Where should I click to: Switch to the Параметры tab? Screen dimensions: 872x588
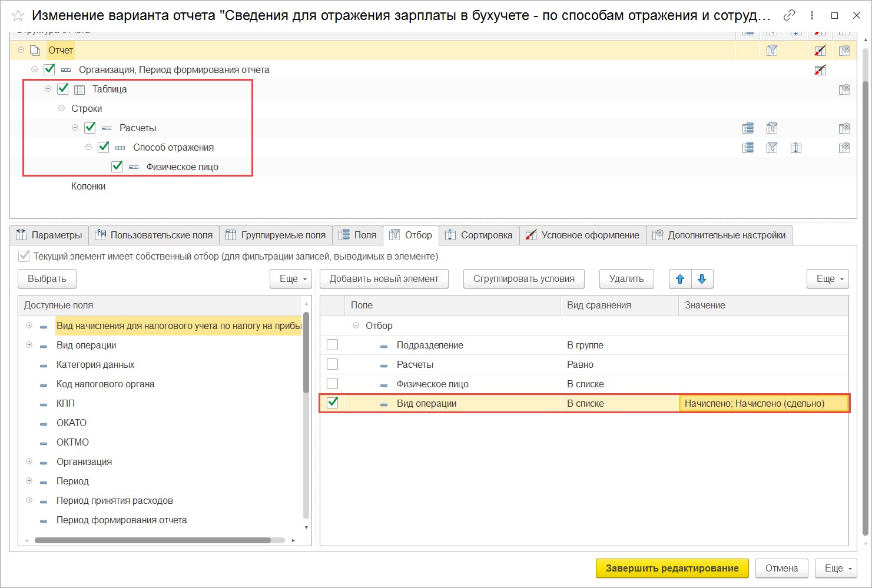(49, 235)
